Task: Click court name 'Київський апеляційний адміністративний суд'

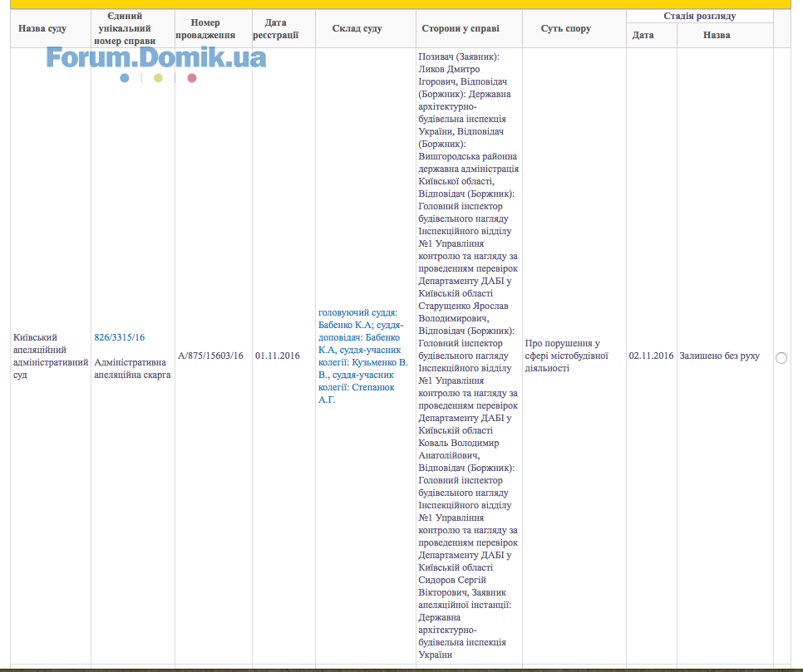Action: pyautogui.click(x=51, y=356)
